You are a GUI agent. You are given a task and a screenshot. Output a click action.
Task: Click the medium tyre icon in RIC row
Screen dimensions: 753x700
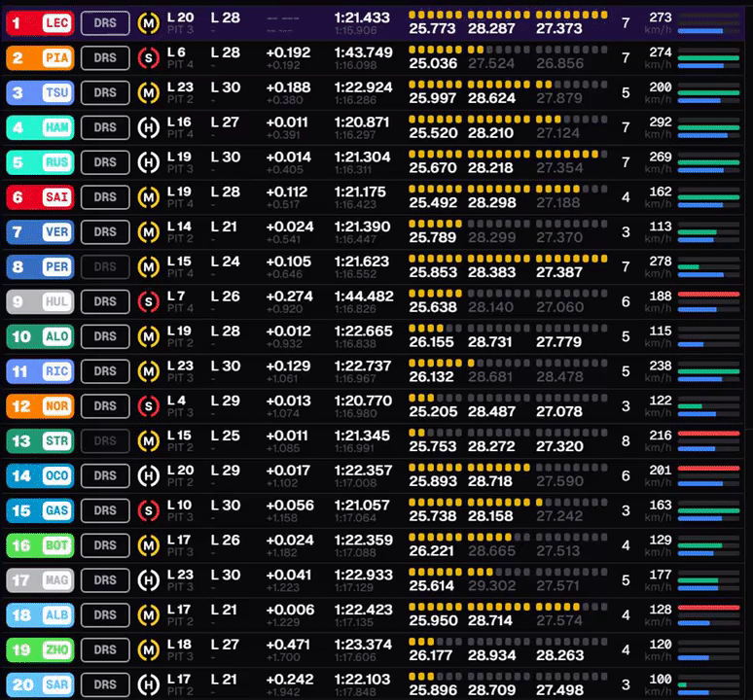click(149, 371)
